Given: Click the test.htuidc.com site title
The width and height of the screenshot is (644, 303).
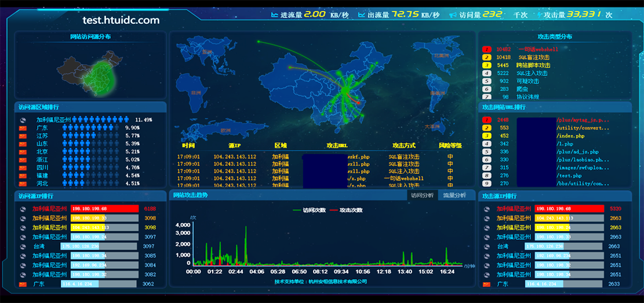Looking at the screenshot, I should pos(121,20).
